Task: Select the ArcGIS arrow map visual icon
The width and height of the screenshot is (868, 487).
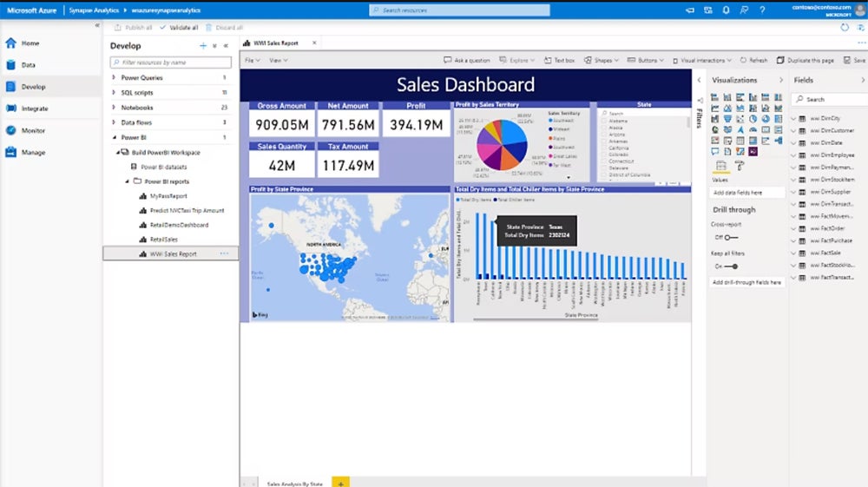Action: pyautogui.click(x=740, y=129)
